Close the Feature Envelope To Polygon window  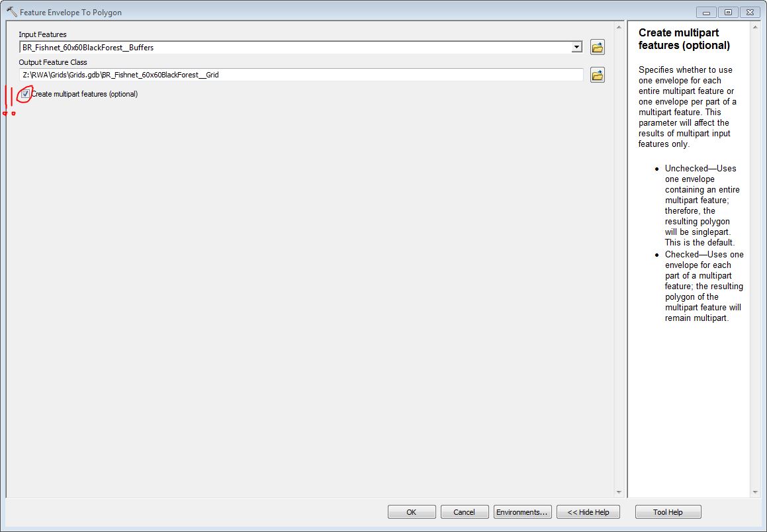[750, 12]
